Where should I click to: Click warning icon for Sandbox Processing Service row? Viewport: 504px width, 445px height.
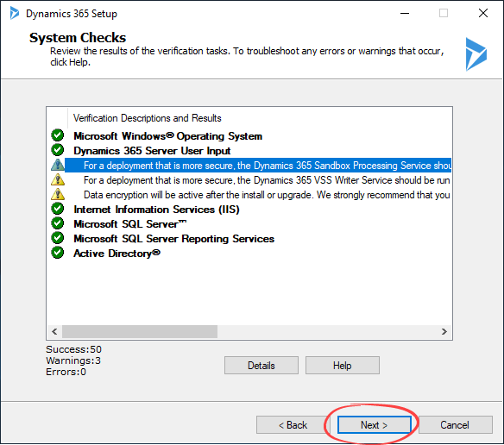pyautogui.click(x=58, y=165)
